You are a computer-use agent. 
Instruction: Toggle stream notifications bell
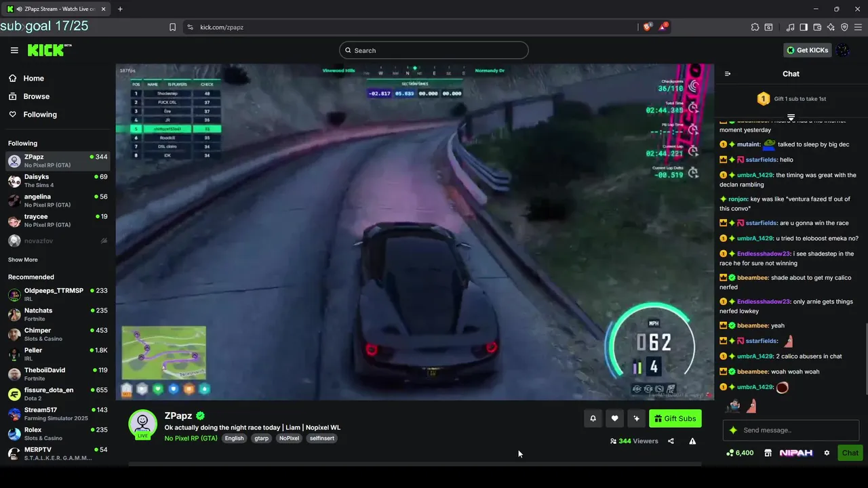(593, 418)
